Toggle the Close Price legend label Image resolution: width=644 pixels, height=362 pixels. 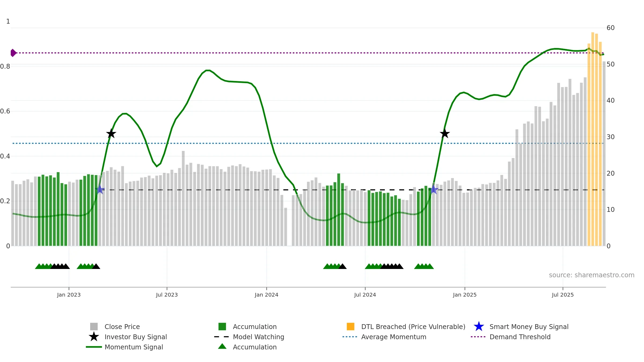click(x=122, y=327)
